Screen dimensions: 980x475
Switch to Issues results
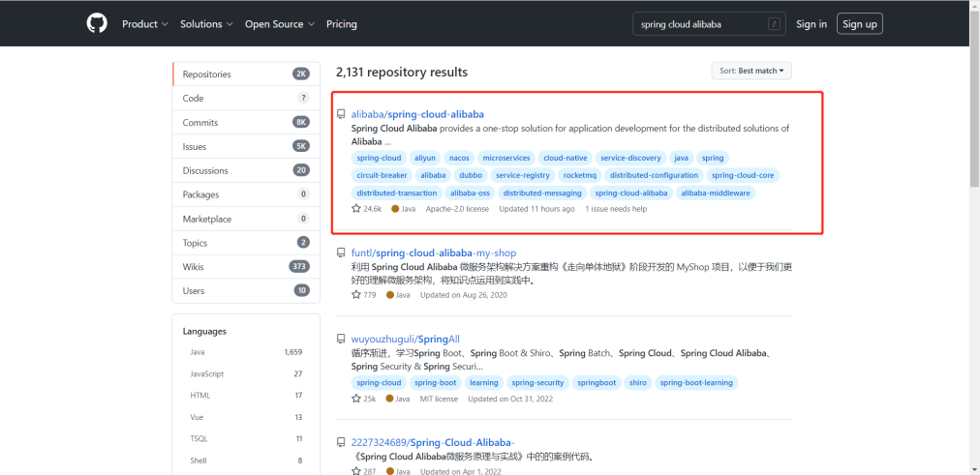(x=246, y=146)
